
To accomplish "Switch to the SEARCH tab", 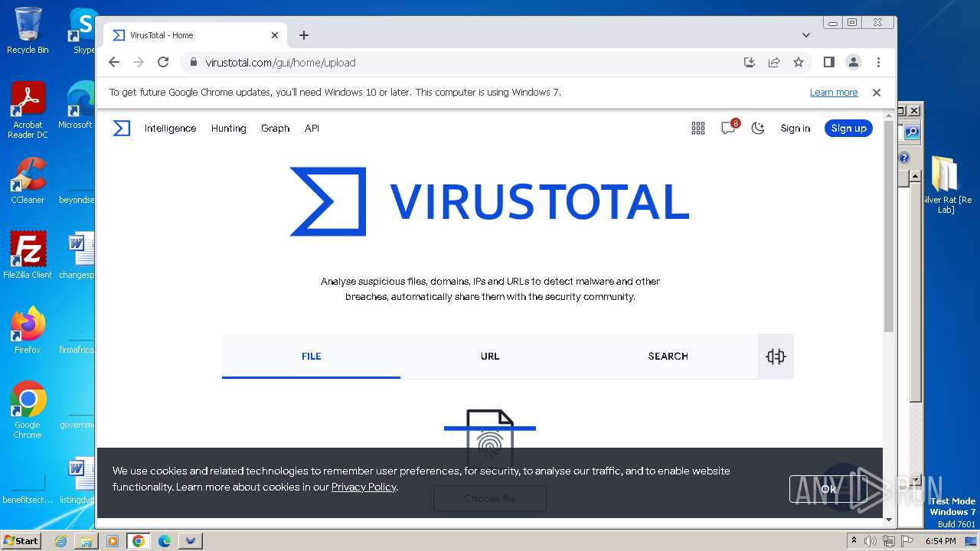I will click(668, 356).
